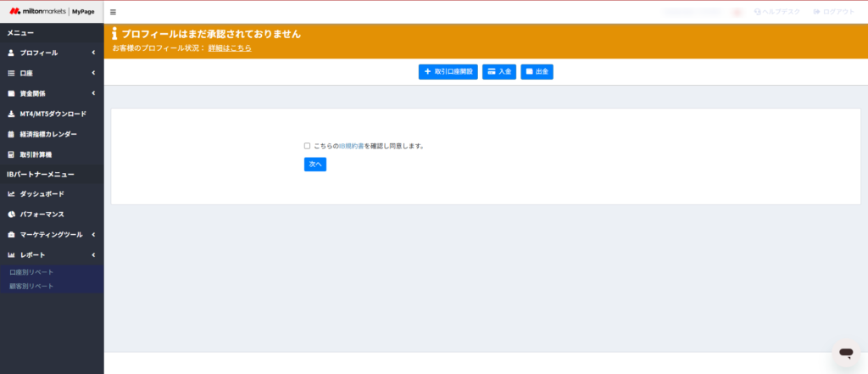Click the 取引口座開設 button
This screenshot has height=374, width=868.
pos(448,72)
